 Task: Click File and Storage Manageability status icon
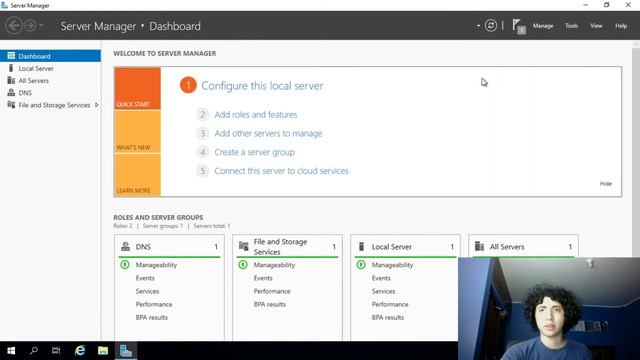click(243, 265)
